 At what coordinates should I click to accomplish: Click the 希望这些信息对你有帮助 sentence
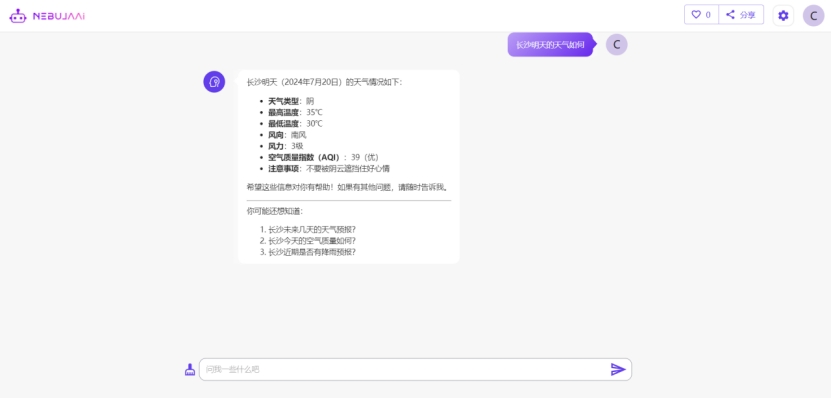349,187
